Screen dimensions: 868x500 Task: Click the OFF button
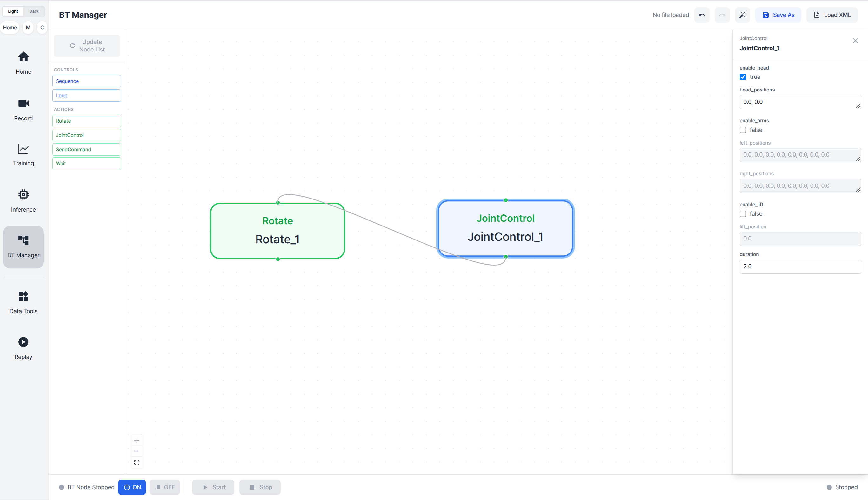(x=165, y=487)
